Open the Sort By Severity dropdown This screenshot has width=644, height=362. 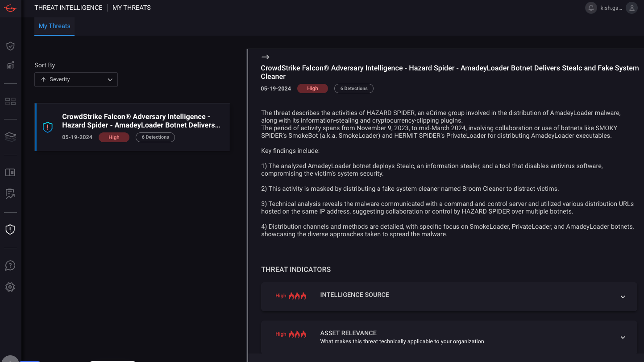coord(76,79)
